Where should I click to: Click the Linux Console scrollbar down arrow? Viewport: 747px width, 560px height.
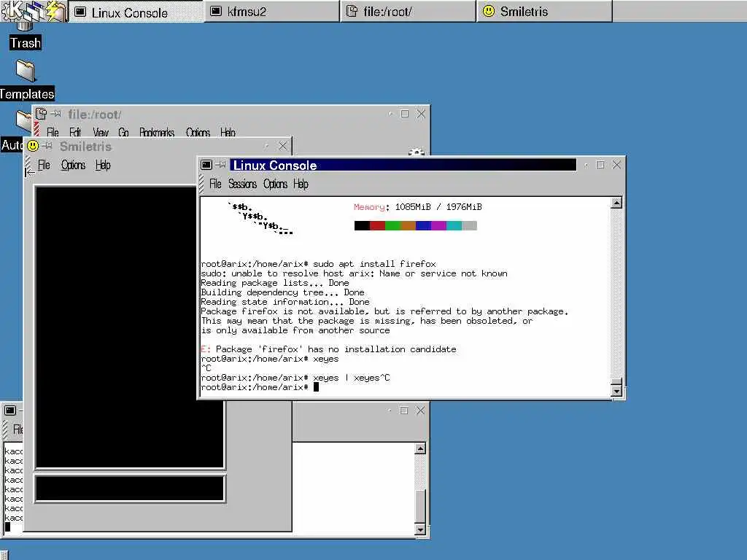click(x=616, y=391)
